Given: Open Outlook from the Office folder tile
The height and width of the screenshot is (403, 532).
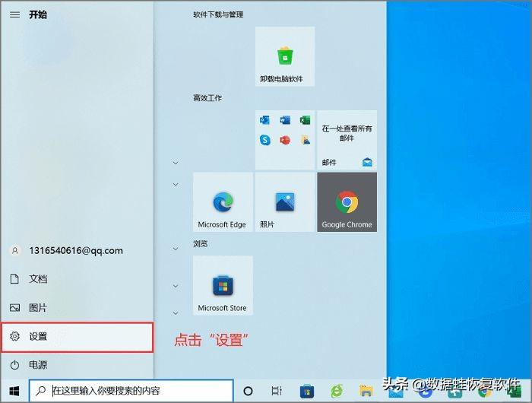Looking at the screenshot, I should (264, 120).
